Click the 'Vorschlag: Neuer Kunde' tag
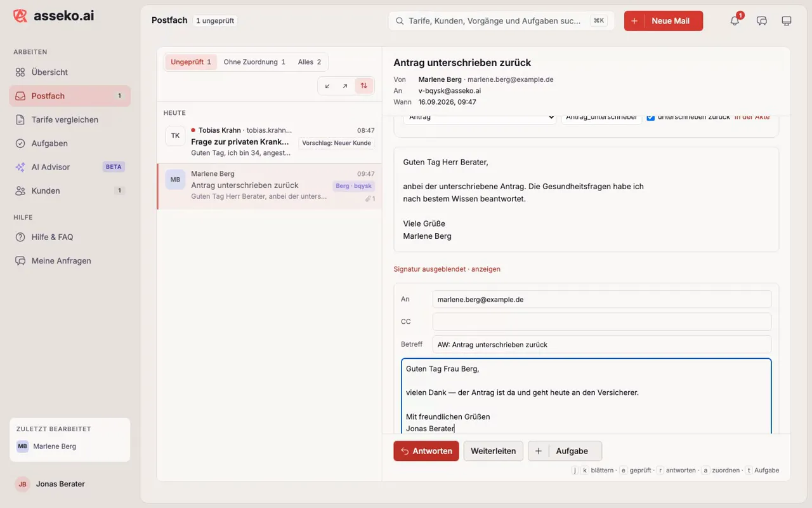This screenshot has width=812, height=508. pos(336,143)
